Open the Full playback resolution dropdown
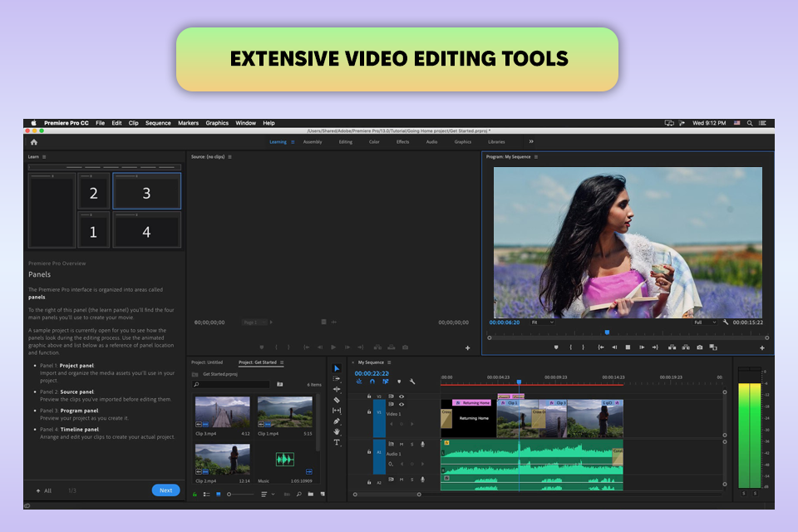Viewport: 798px width, 532px height. [706, 323]
